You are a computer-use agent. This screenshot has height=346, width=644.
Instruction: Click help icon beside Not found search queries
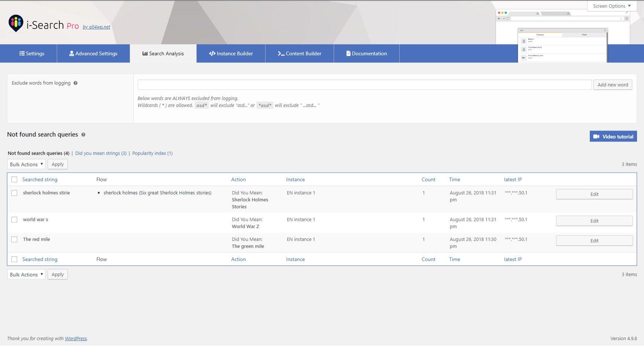pyautogui.click(x=84, y=135)
